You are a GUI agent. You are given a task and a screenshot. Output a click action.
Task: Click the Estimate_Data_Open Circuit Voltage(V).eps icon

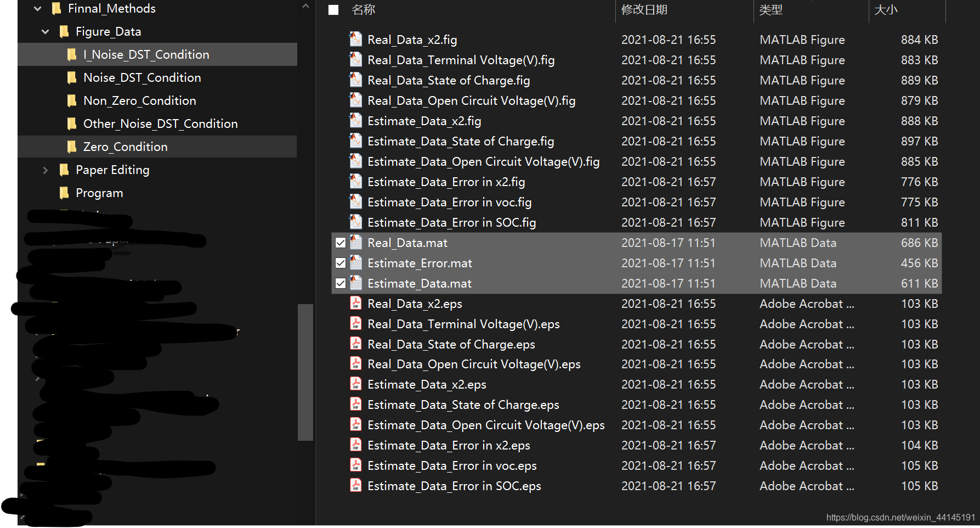(x=356, y=424)
